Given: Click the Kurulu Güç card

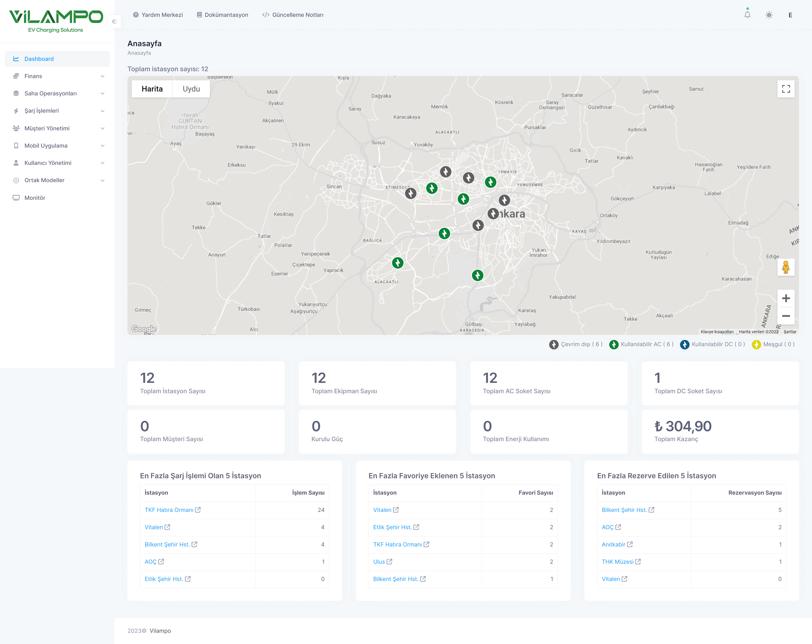Looking at the screenshot, I should click(x=377, y=432).
